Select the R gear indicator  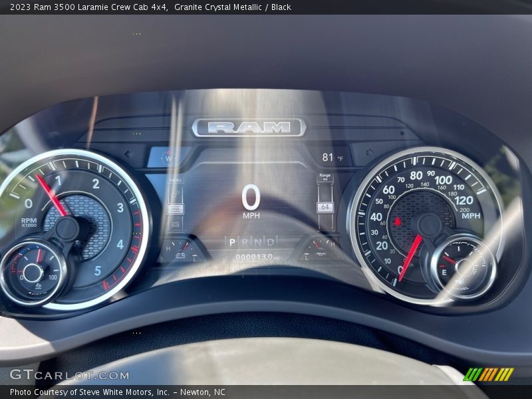coord(245,241)
